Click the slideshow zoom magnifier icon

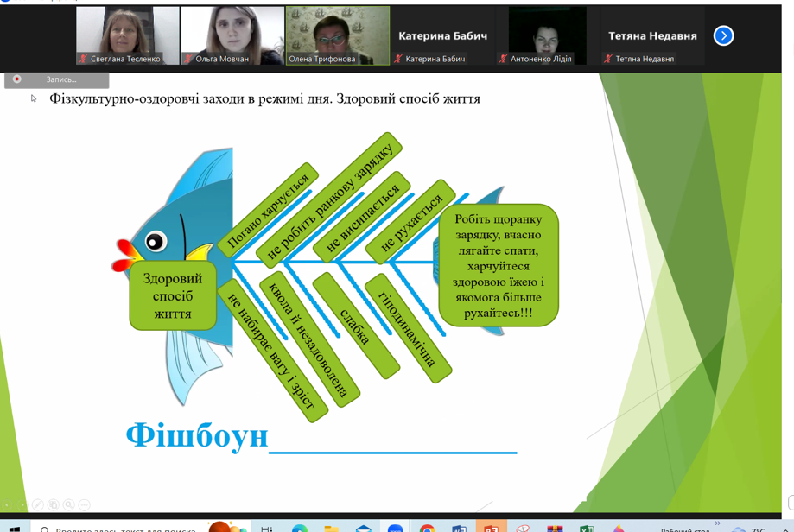pos(68,504)
